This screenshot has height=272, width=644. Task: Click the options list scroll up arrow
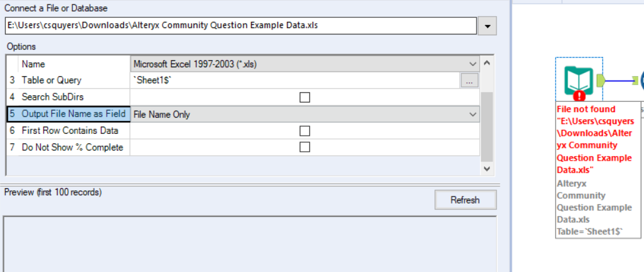pyautogui.click(x=486, y=63)
